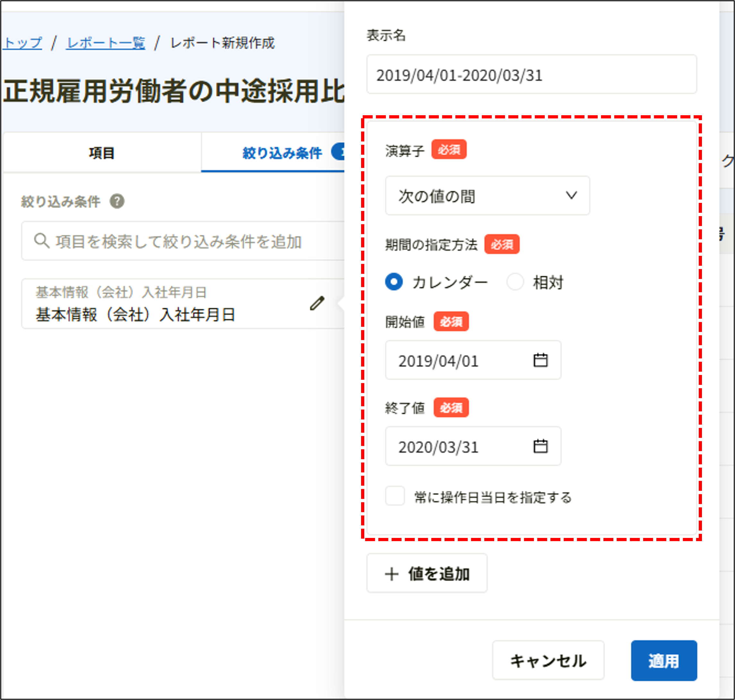Image resolution: width=735 pixels, height=700 pixels.
Task: Cancel the dialog with キャンセル
Action: pos(548,659)
